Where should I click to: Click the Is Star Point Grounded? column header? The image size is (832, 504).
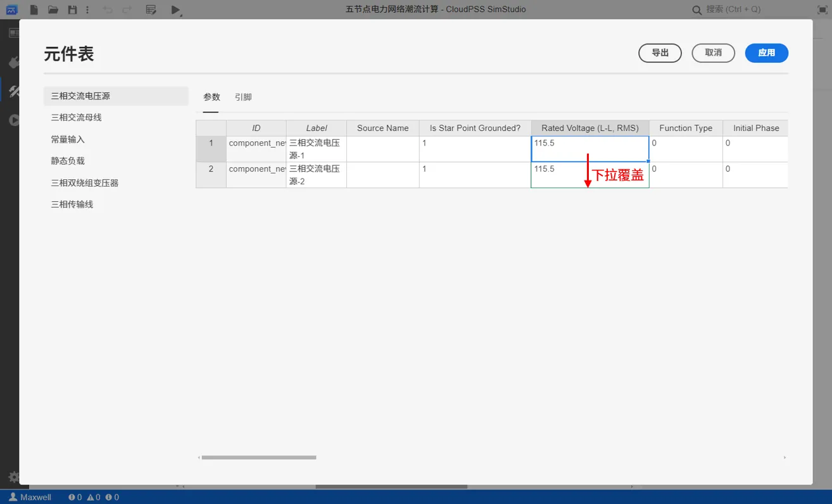(475, 128)
